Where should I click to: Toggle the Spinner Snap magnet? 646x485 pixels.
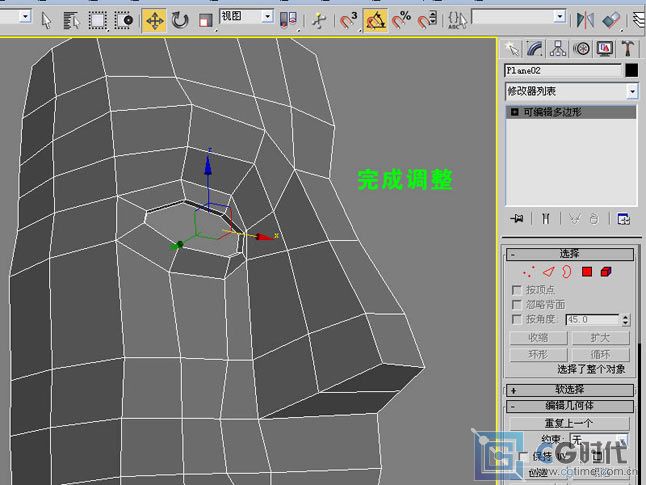427,20
